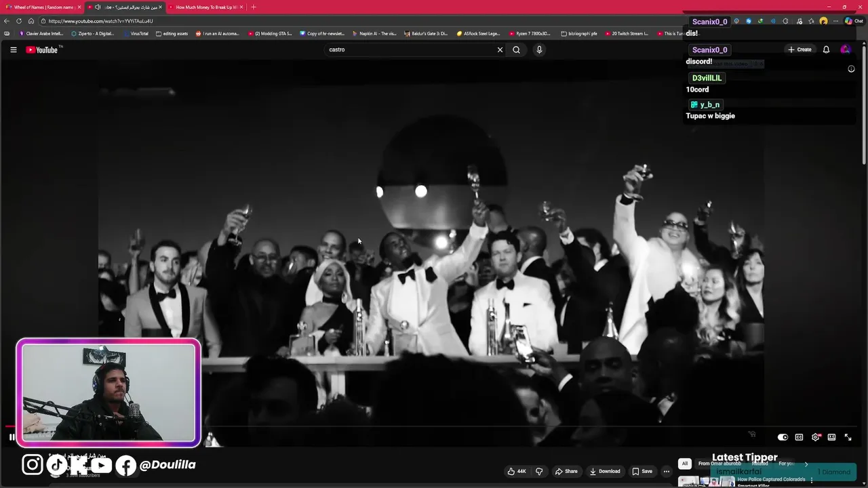Image resolution: width=868 pixels, height=488 pixels.
Task: Select the 'From Omar aburobb' chip
Action: point(719,464)
